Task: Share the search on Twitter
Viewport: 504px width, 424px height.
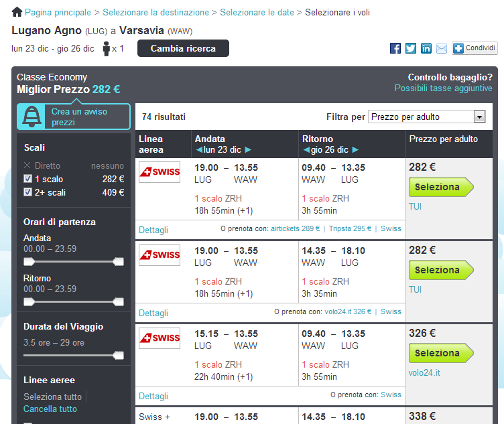Action: pos(411,48)
